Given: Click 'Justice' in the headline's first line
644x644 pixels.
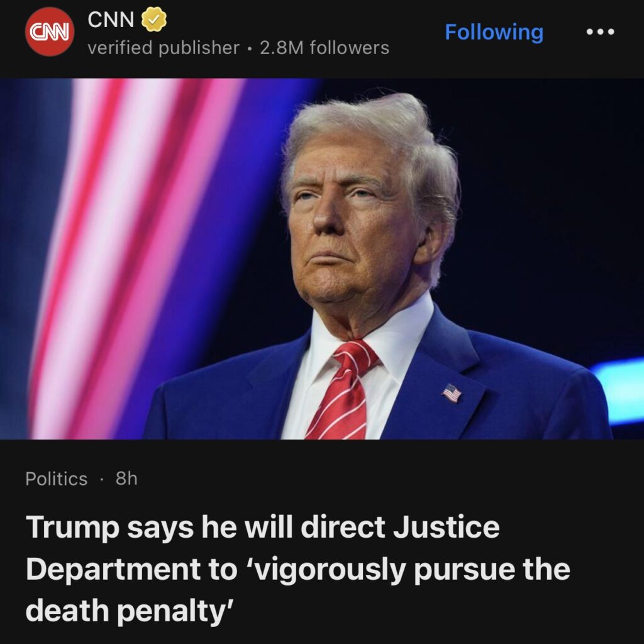Looking at the screenshot, I should click(x=447, y=527).
